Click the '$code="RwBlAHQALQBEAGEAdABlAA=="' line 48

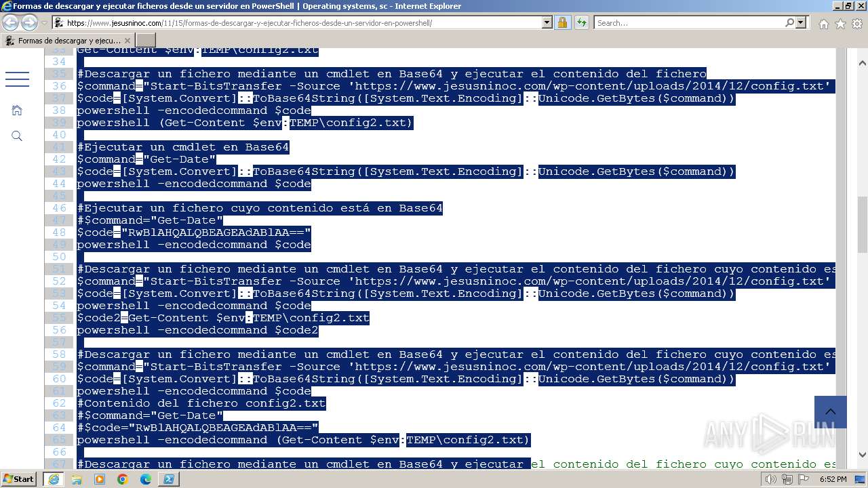click(x=194, y=232)
